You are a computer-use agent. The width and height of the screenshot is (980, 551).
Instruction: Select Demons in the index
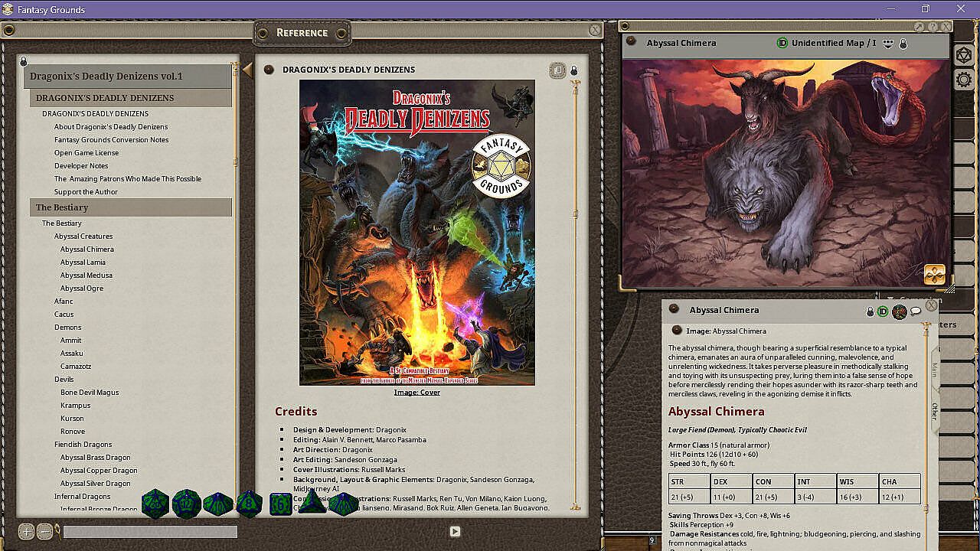[x=68, y=328]
